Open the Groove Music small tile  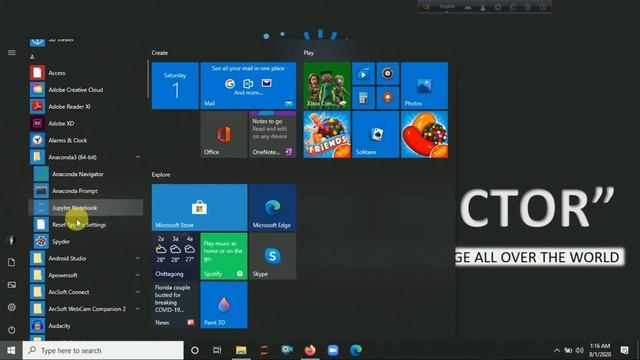388,74
